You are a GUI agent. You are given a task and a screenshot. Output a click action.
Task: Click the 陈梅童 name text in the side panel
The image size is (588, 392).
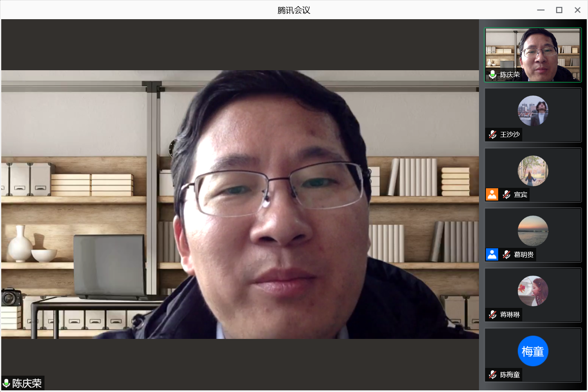click(510, 374)
